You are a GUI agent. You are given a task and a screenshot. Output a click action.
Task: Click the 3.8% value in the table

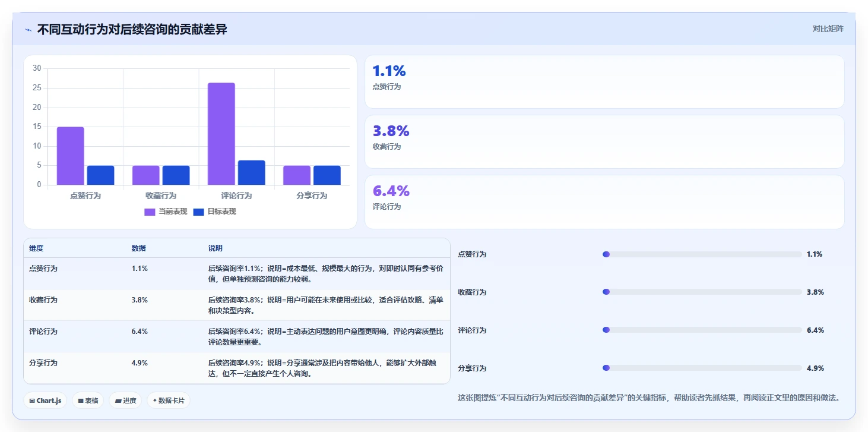[x=140, y=300]
